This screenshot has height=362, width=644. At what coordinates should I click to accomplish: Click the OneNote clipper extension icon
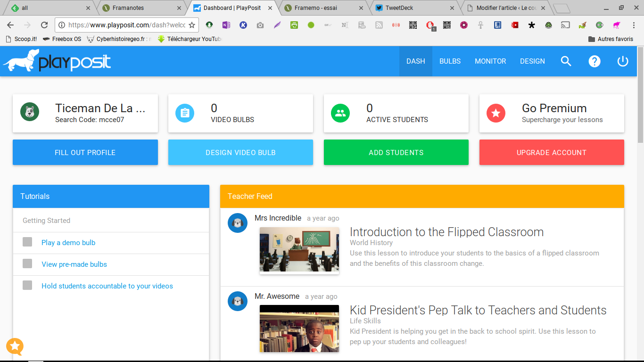(226, 25)
